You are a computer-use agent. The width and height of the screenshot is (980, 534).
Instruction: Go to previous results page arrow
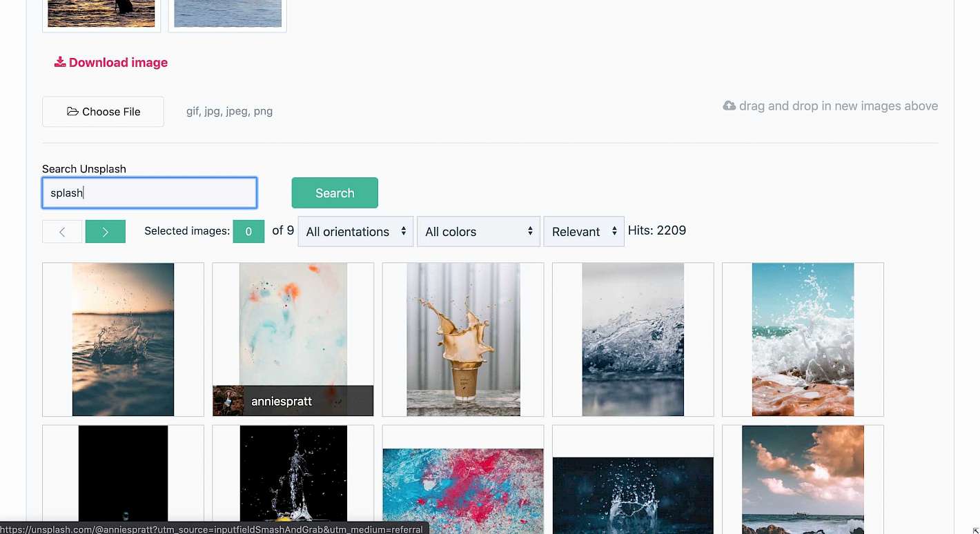click(x=62, y=232)
